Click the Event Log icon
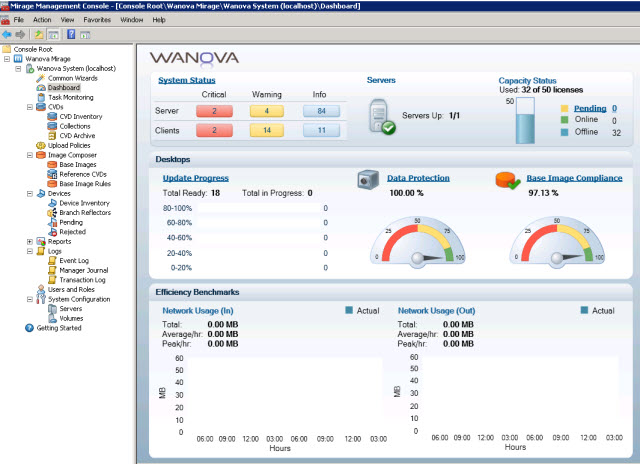The width and height of the screenshot is (640, 464). point(52,260)
